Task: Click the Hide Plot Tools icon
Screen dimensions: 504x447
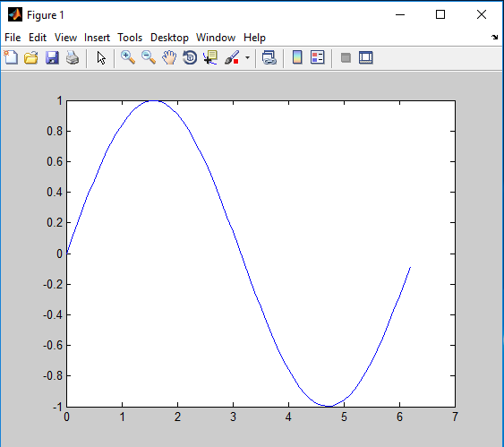Action: pyautogui.click(x=346, y=58)
